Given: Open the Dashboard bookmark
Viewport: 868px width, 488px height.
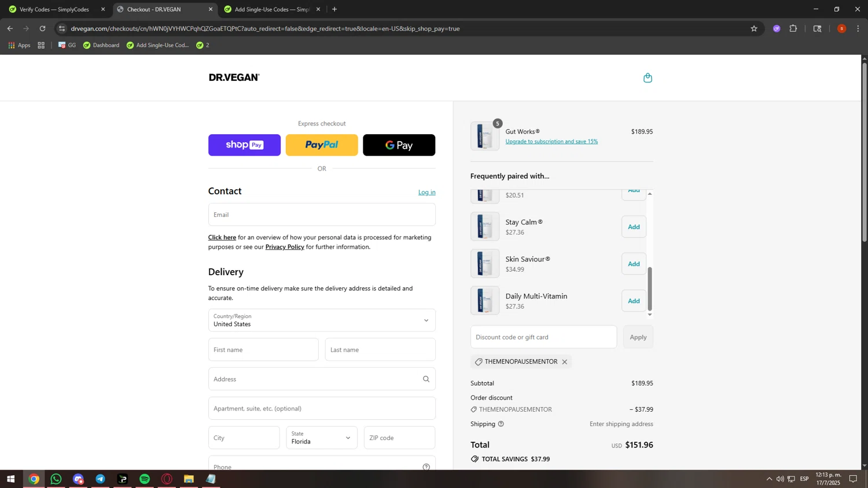Looking at the screenshot, I should point(101,45).
